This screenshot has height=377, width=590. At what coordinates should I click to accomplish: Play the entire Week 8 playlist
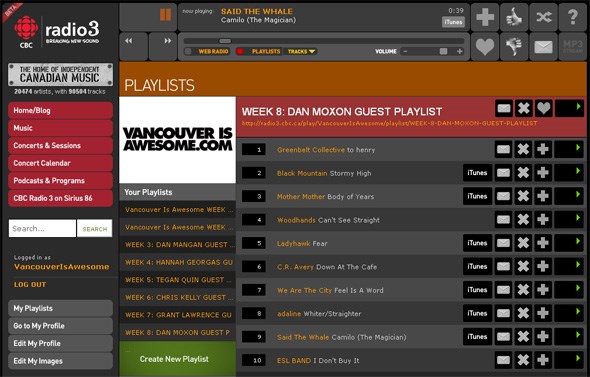[569, 108]
